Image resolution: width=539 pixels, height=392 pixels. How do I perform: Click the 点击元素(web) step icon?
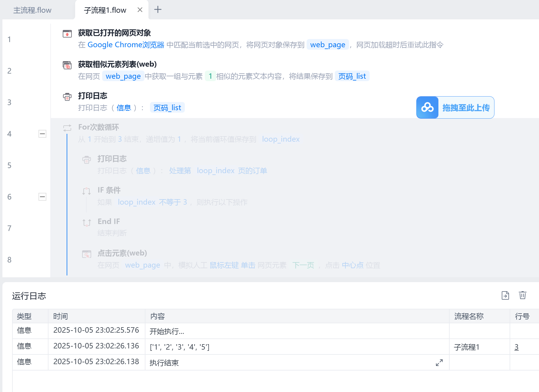tap(87, 254)
